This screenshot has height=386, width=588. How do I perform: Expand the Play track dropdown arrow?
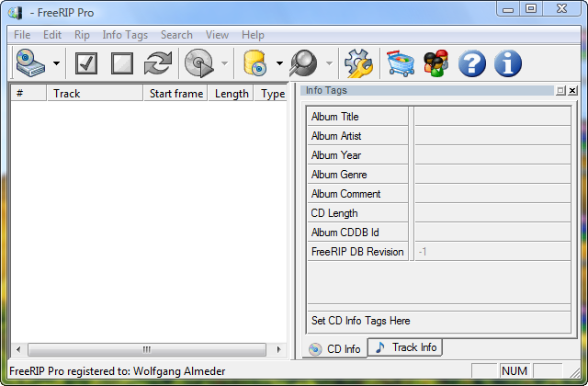[224, 63]
